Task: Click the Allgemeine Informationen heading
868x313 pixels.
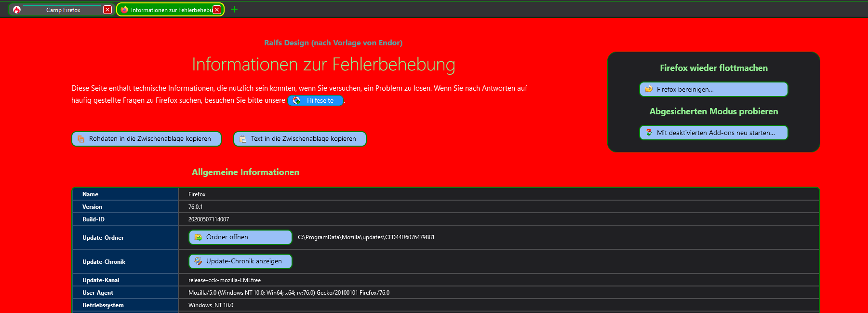Action: pos(245,172)
